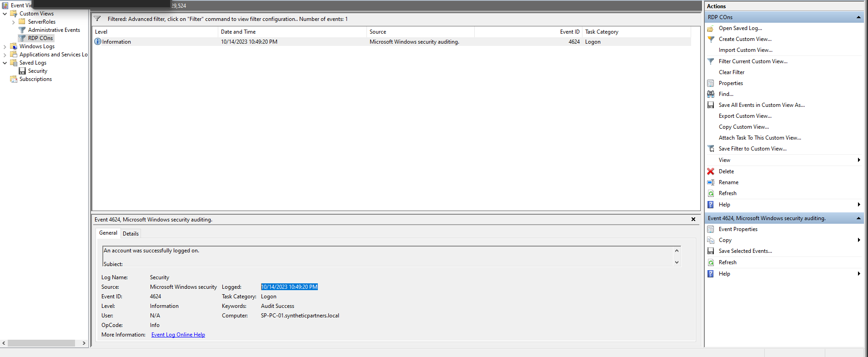The image size is (868, 357).
Task: Sort events by Date and Time column
Action: [x=291, y=32]
